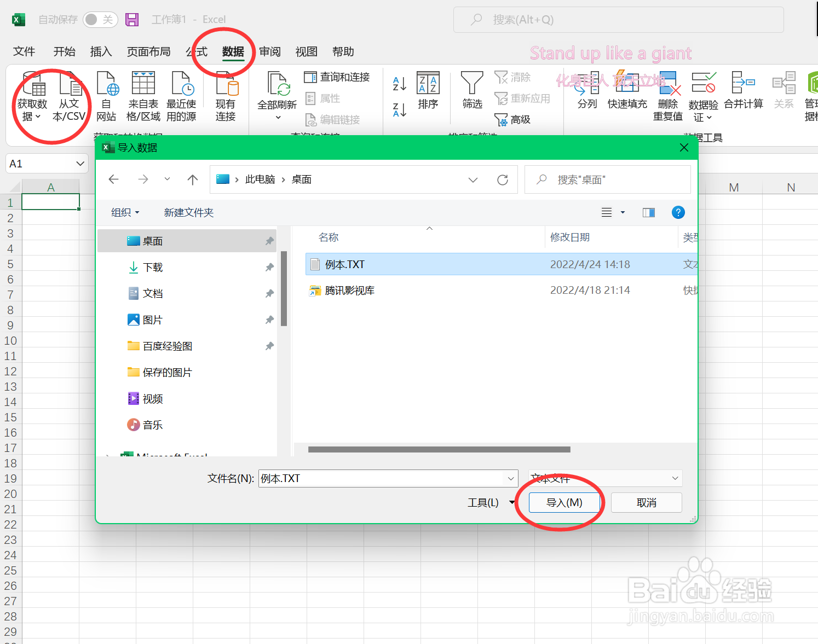Click the 导入(M) button

click(564, 502)
